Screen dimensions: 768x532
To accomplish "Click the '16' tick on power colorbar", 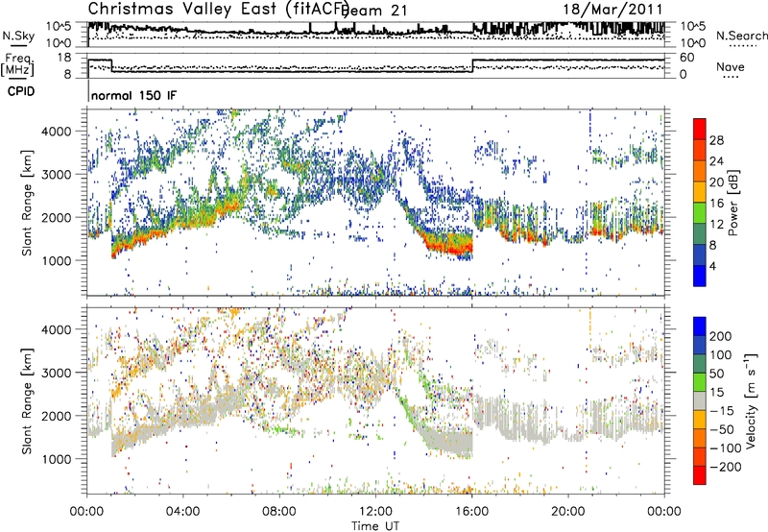I will [x=716, y=204].
